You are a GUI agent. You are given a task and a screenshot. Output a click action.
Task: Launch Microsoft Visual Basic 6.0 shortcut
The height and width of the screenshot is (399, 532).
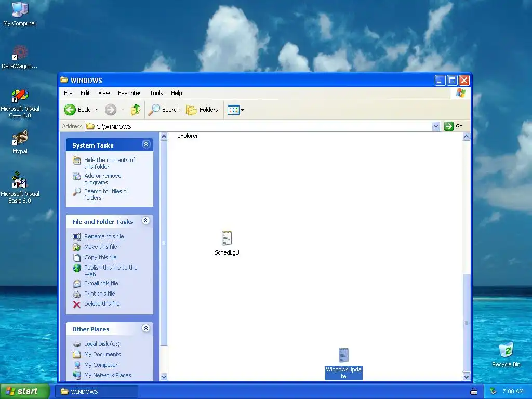click(x=20, y=188)
